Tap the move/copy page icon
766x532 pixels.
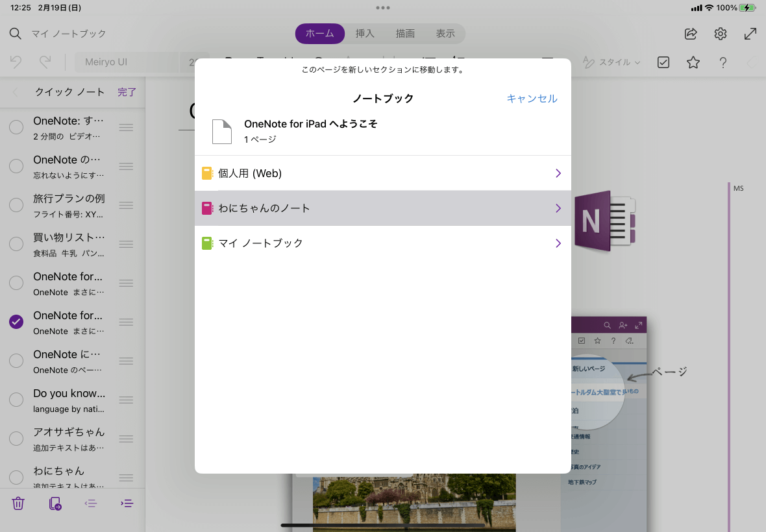pyautogui.click(x=55, y=503)
